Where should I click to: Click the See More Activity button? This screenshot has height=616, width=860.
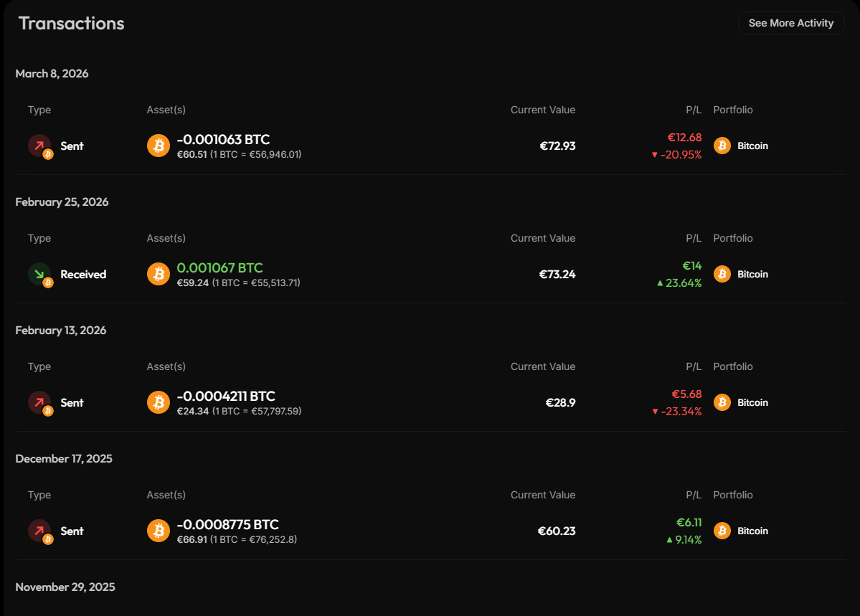coord(791,23)
